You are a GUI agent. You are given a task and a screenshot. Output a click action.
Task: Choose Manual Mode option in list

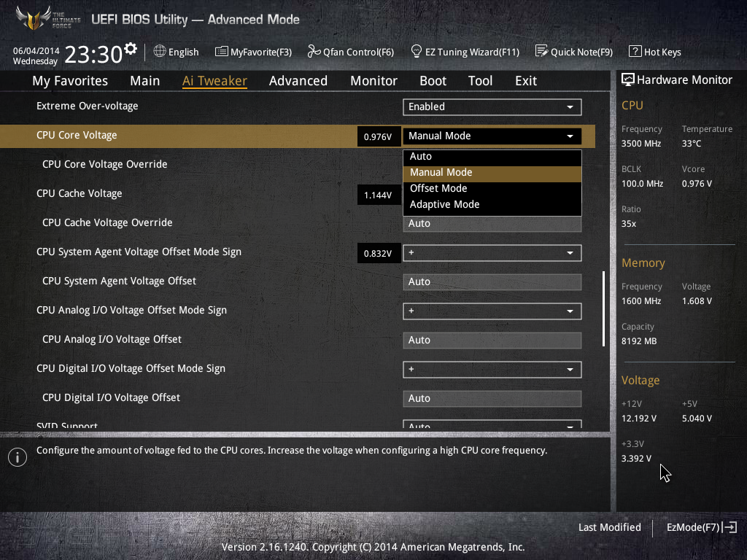492,173
